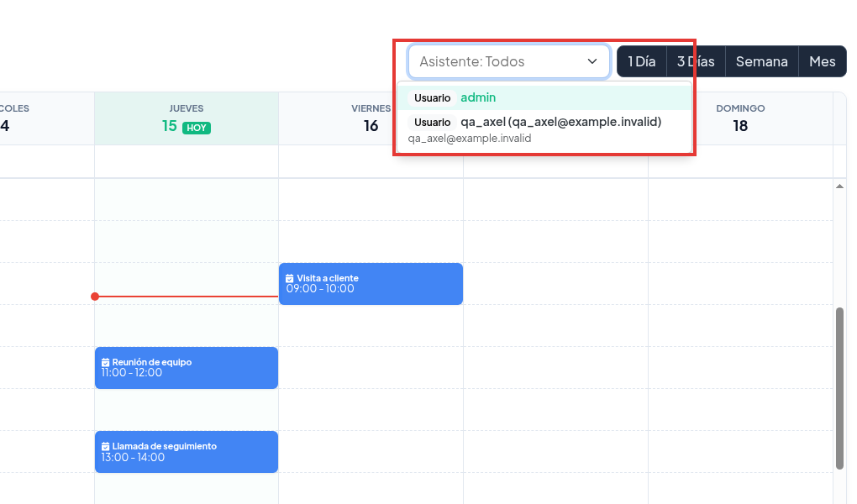Select the Domingo 18 day header

tap(740, 118)
